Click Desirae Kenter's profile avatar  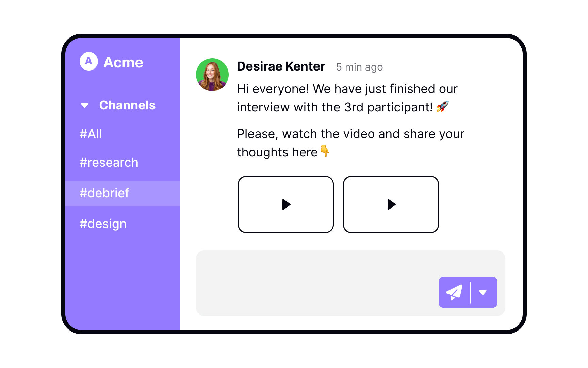click(212, 75)
